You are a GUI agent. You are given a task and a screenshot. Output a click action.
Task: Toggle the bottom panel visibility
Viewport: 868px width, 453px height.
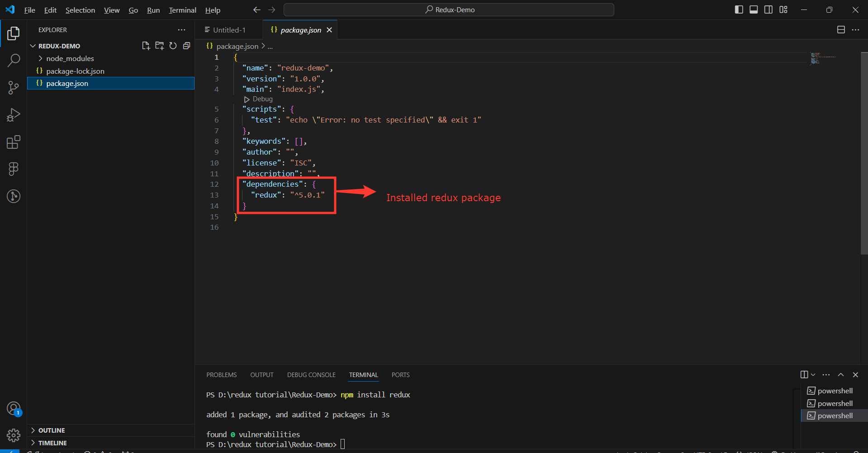pyautogui.click(x=754, y=9)
